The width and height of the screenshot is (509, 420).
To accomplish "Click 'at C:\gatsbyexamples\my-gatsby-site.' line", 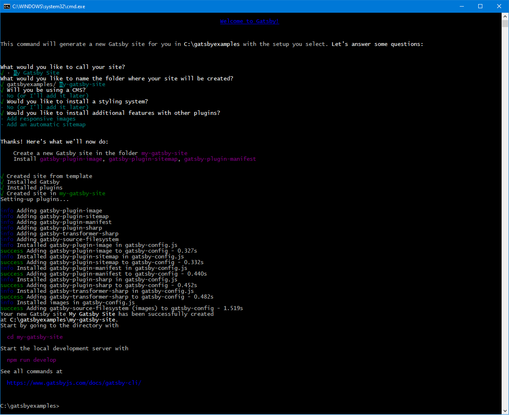I will click(59, 320).
